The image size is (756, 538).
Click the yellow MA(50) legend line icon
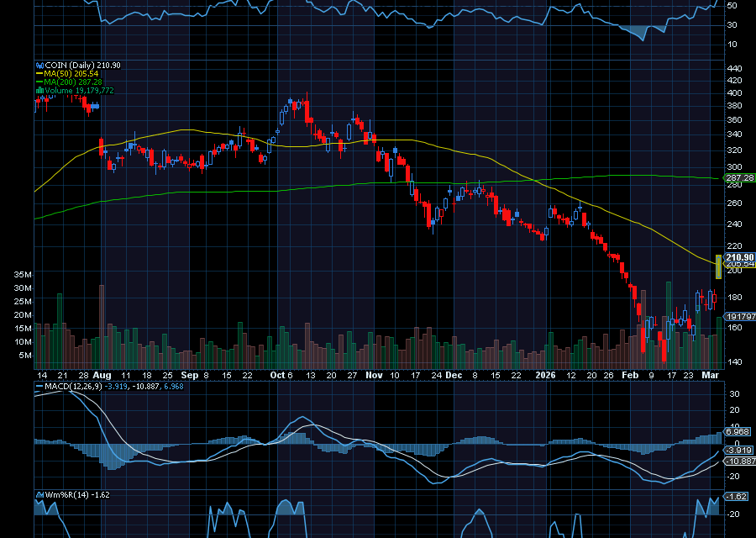[x=39, y=74]
